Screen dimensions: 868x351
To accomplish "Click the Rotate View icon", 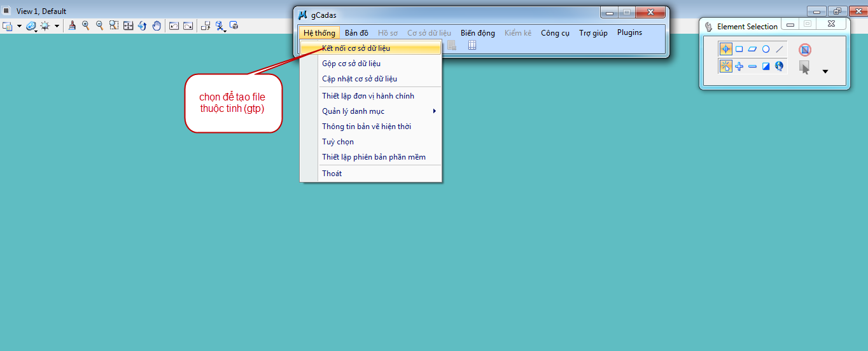I will [x=142, y=25].
